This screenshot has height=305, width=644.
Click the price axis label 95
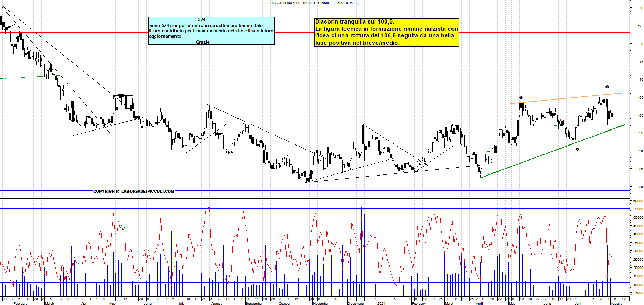click(x=641, y=133)
